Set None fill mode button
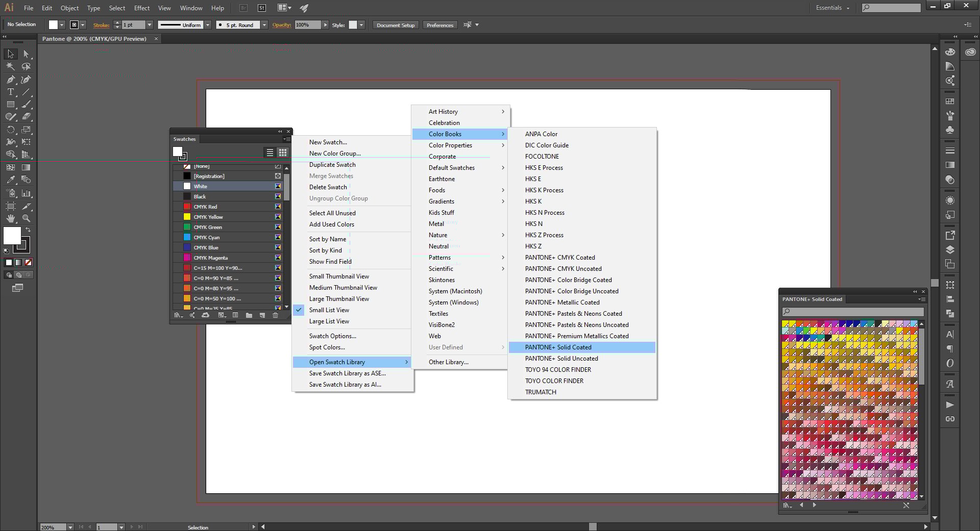Screen dimensions: 980x531 coord(28,262)
